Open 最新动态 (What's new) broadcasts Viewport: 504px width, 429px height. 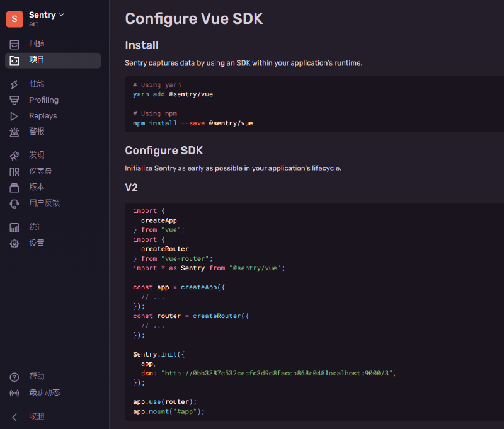pos(44,392)
